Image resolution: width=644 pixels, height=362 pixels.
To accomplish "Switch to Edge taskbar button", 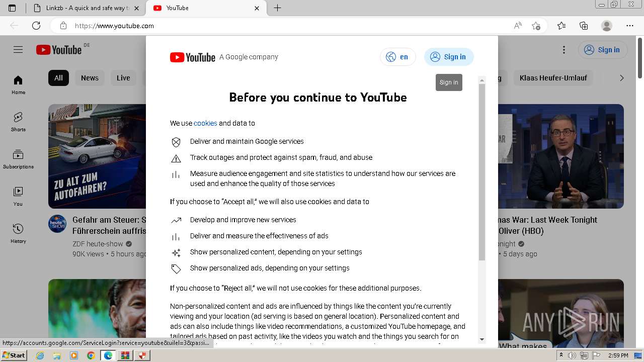I will click(108, 355).
